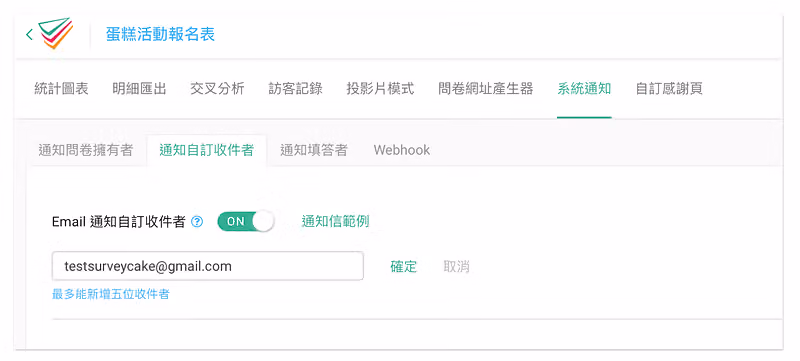The height and width of the screenshot is (361, 800).
Task: Click the SurveyCake checkmark logo
Action: pos(56,33)
